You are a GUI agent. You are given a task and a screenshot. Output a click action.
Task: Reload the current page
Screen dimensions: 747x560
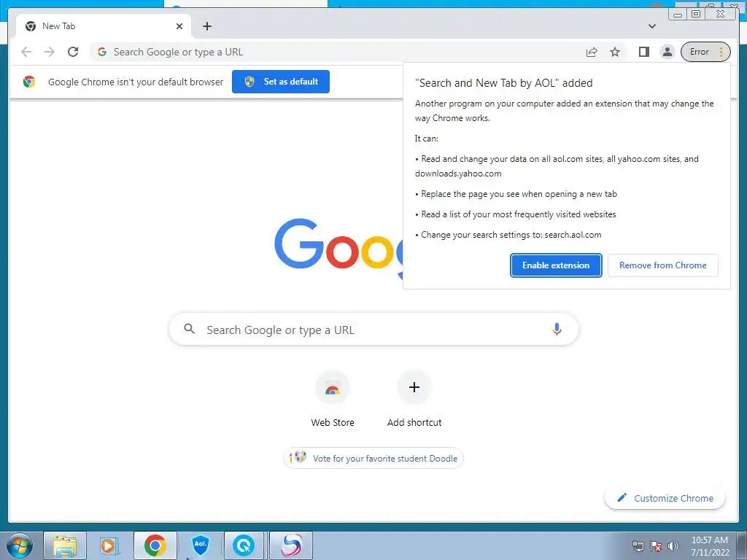point(73,52)
